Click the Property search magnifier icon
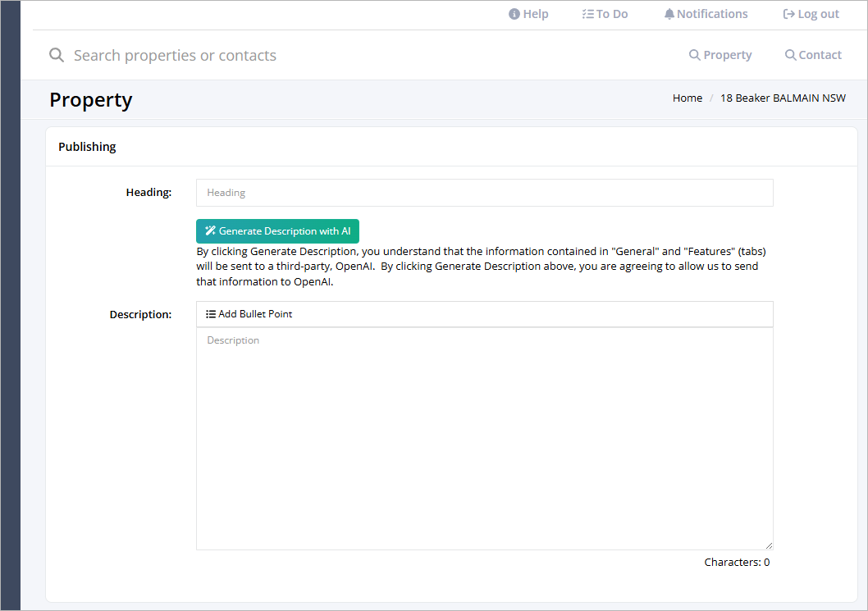The height and width of the screenshot is (611, 868). coord(694,55)
